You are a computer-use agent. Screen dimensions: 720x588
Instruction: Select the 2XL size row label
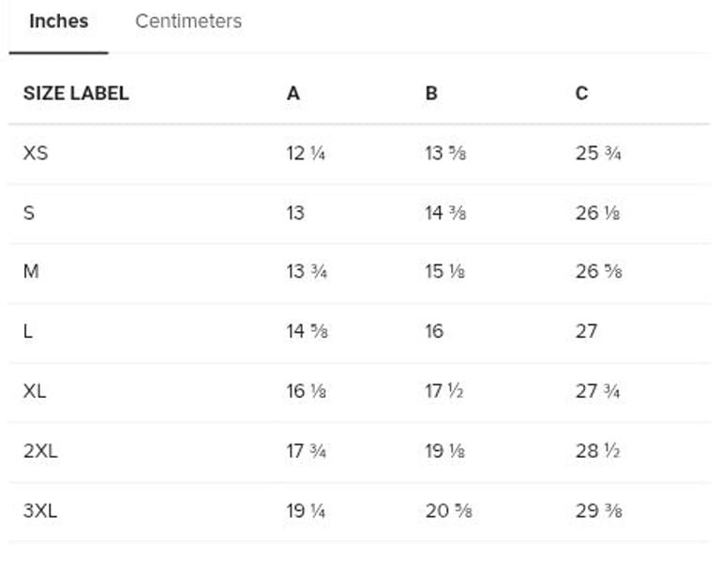[x=40, y=450]
